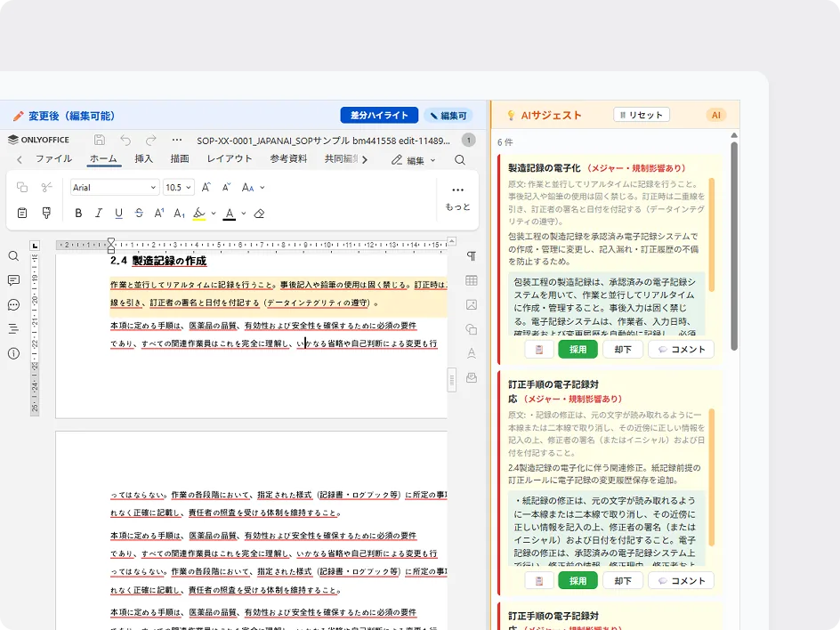Click the clipboard icon in first suggestion card
This screenshot has width=840, height=630.
click(x=539, y=350)
